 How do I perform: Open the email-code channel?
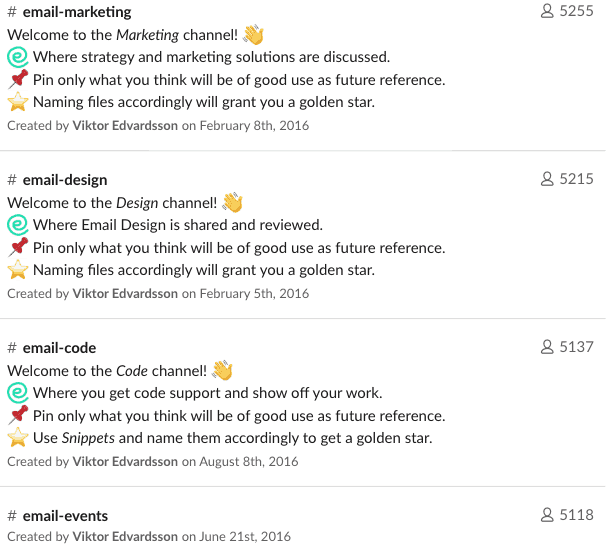(59, 348)
